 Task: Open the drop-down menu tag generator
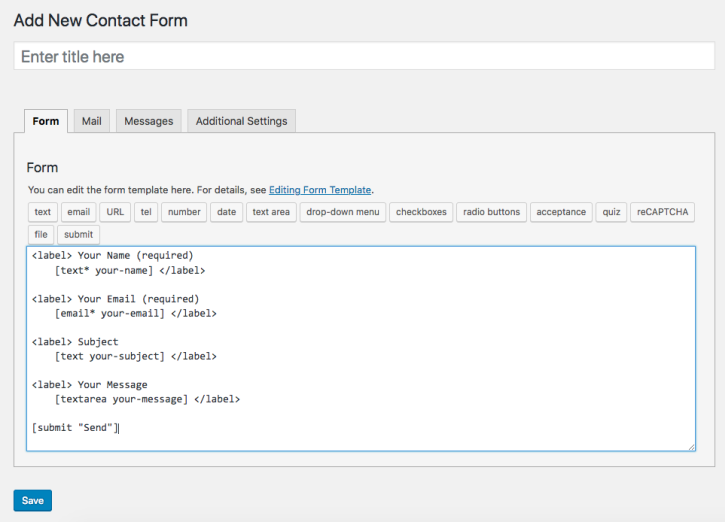pos(342,212)
